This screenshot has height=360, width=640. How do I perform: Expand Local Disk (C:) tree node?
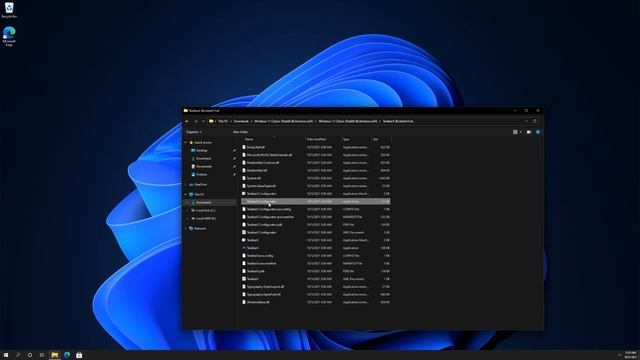coord(188,211)
